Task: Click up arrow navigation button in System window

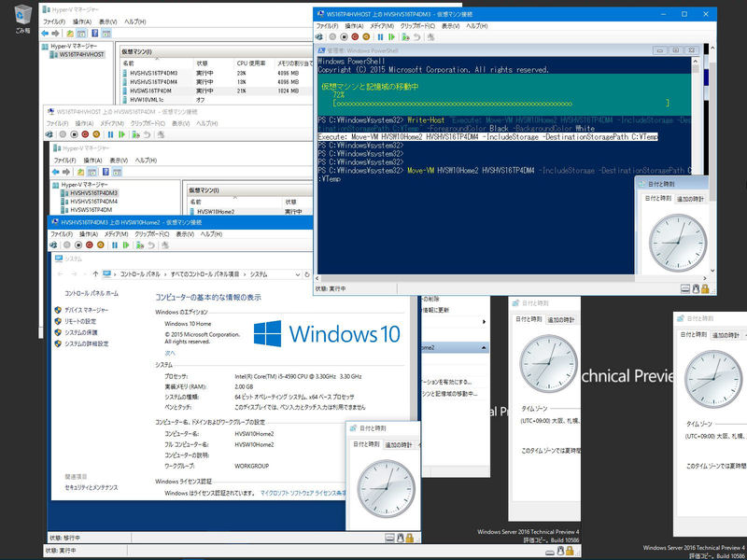Action: pyautogui.click(x=96, y=274)
